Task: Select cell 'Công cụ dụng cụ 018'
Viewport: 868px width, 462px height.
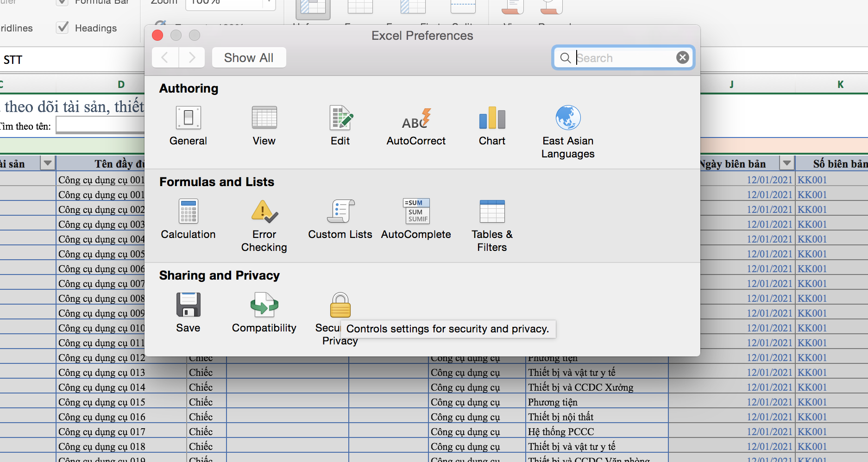Action: point(121,446)
